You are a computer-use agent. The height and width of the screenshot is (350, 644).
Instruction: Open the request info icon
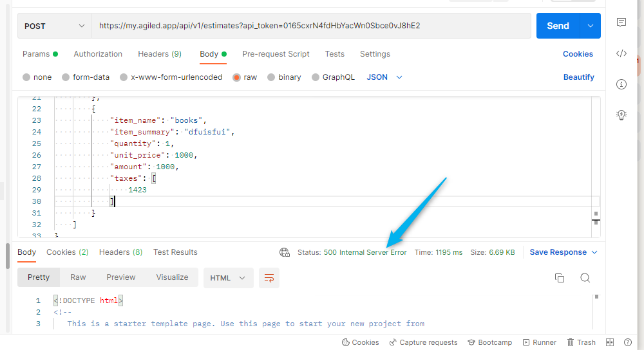[621, 84]
